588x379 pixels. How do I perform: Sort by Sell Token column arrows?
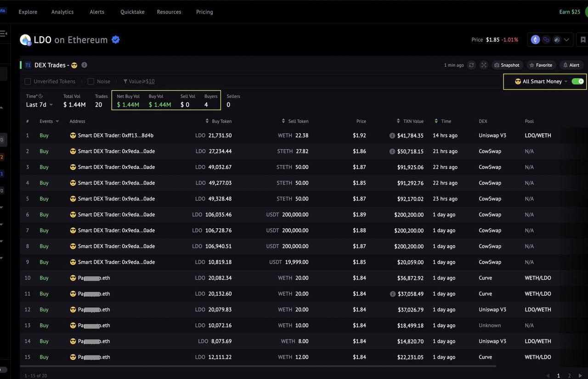coord(283,121)
